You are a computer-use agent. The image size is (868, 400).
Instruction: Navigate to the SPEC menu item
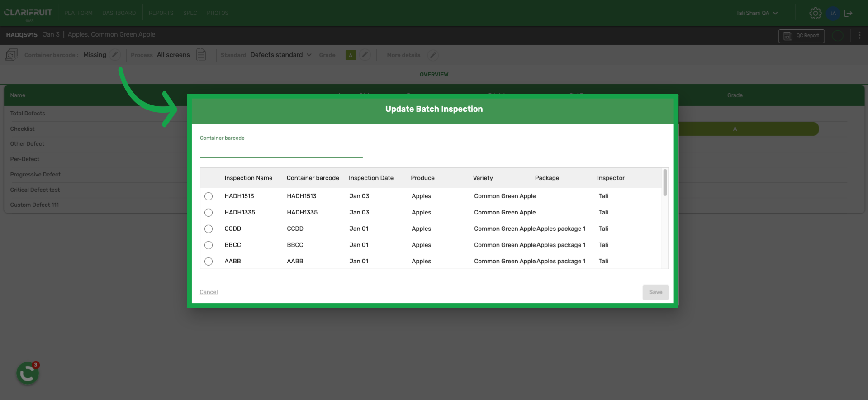tap(190, 13)
